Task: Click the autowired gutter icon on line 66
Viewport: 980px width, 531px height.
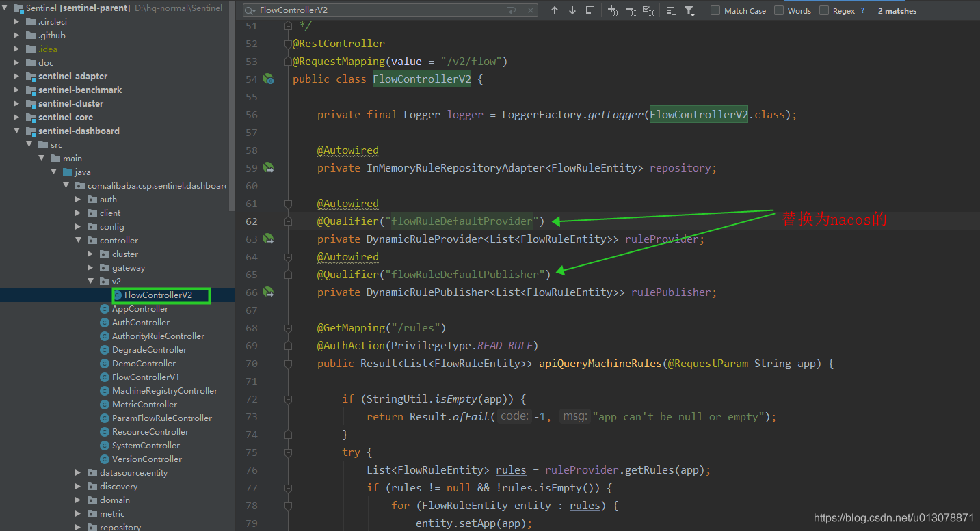Action: (269, 292)
